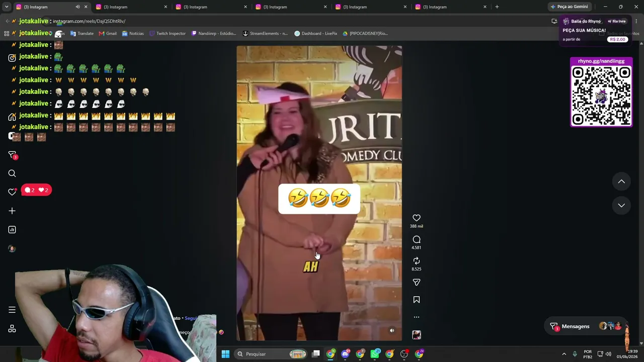Open the reel comments icon
Screen dimensions: 644x362
[417, 239]
